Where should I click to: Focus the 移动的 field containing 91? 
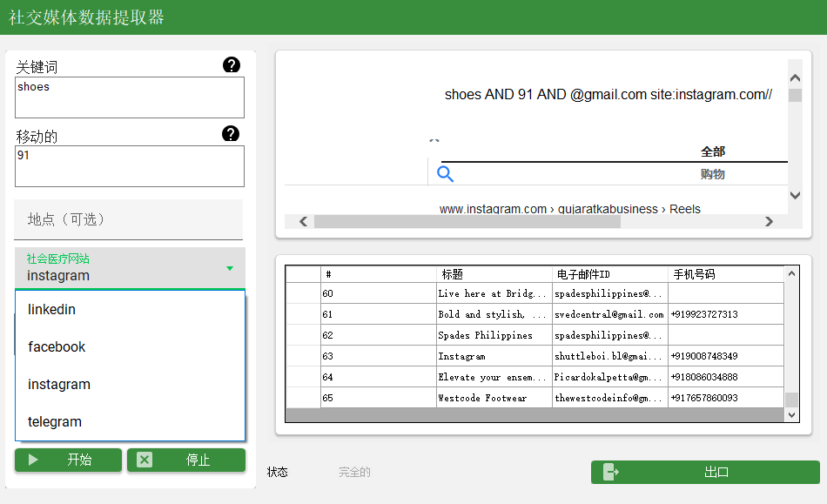coord(130,166)
